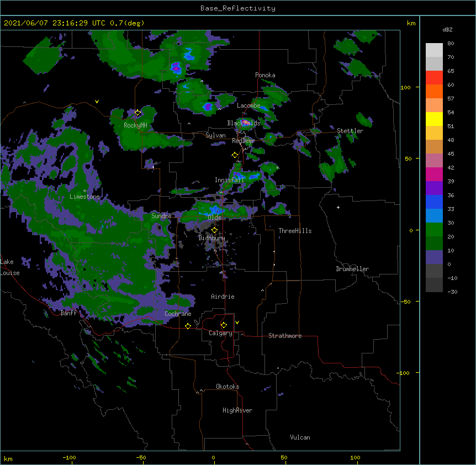Click the Lake Louise map label
This screenshot has height=465, width=476.
[x=9, y=267]
